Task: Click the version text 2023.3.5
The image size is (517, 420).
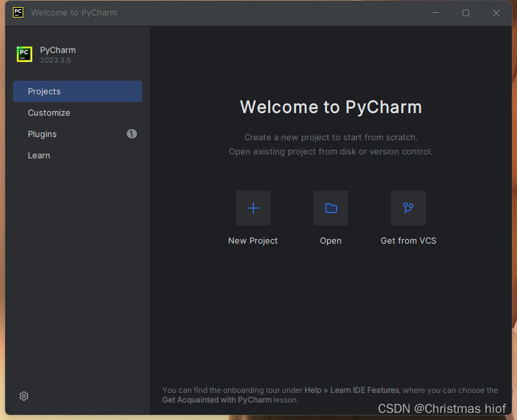Action: click(x=56, y=60)
